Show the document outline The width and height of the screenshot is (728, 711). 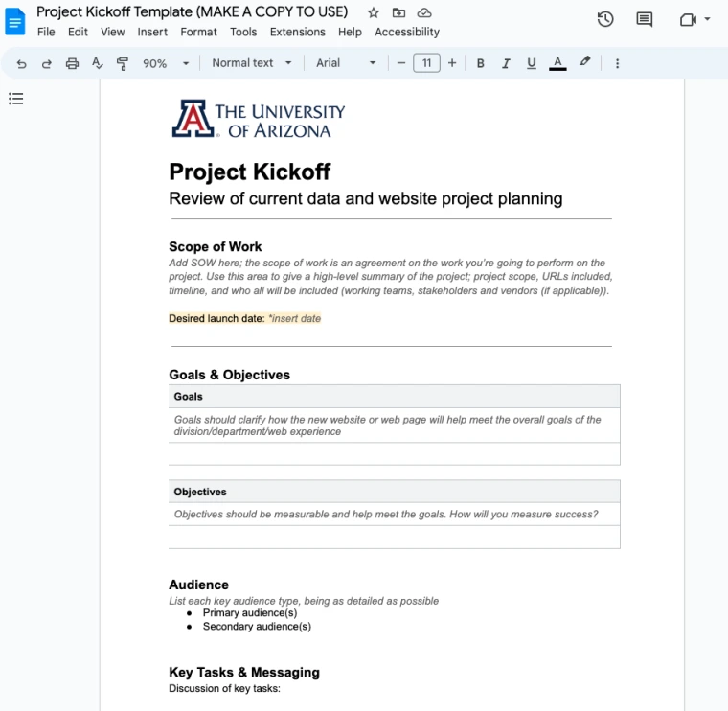(15, 99)
